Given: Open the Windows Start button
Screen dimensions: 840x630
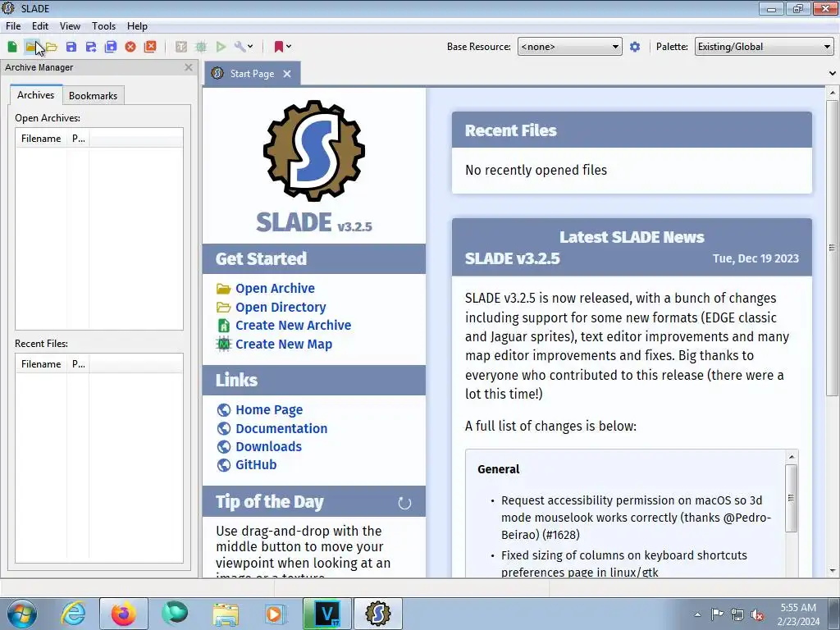Looking at the screenshot, I should tap(22, 614).
